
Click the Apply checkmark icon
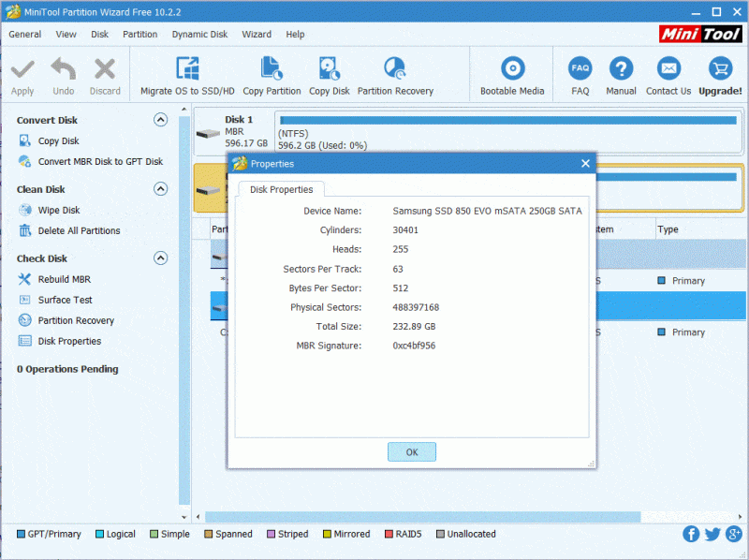point(22,69)
